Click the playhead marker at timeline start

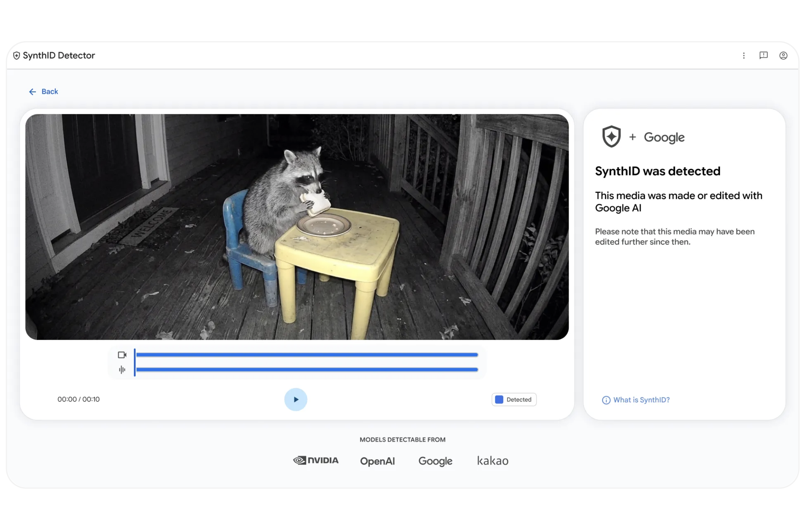(135, 362)
